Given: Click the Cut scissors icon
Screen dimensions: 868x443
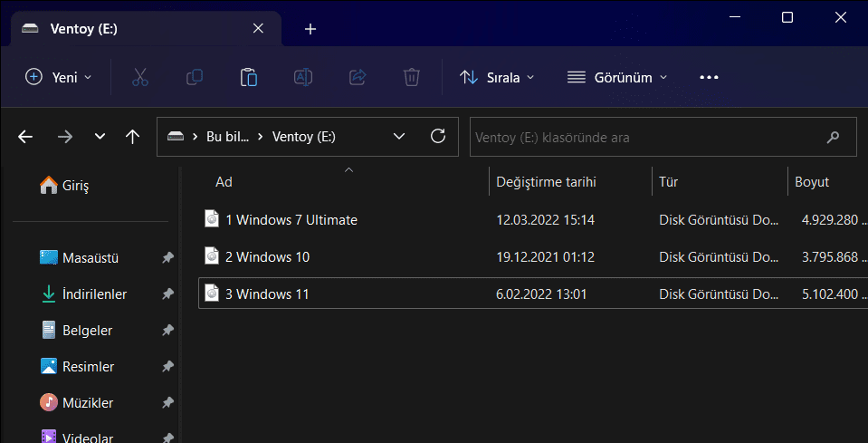Looking at the screenshot, I should 139,77.
